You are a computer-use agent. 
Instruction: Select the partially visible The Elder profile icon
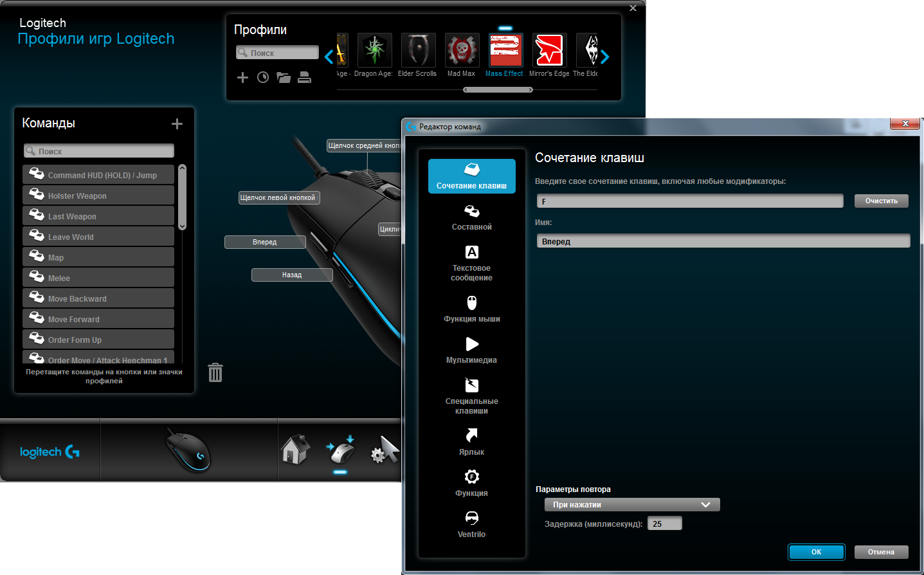pos(587,50)
